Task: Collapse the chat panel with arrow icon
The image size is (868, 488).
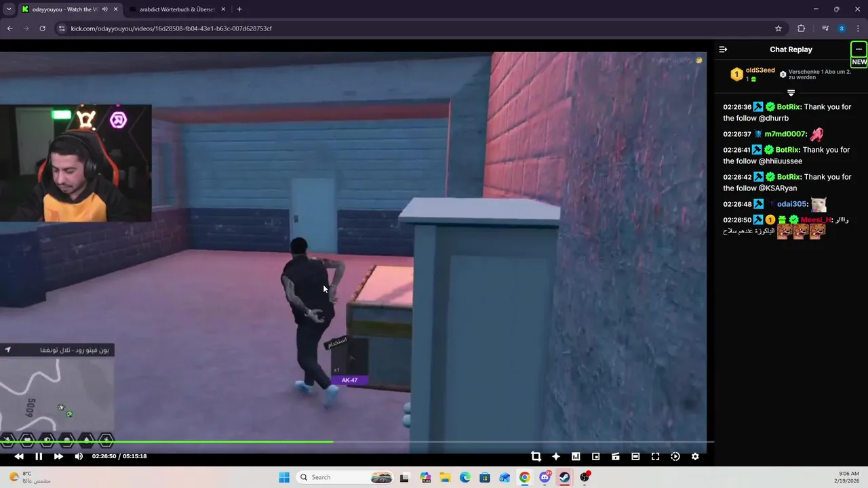Action: [x=723, y=49]
